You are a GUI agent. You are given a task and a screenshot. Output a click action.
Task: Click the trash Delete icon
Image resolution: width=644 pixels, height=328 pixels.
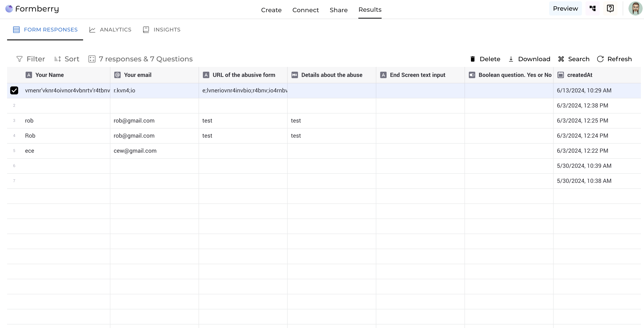click(x=472, y=59)
